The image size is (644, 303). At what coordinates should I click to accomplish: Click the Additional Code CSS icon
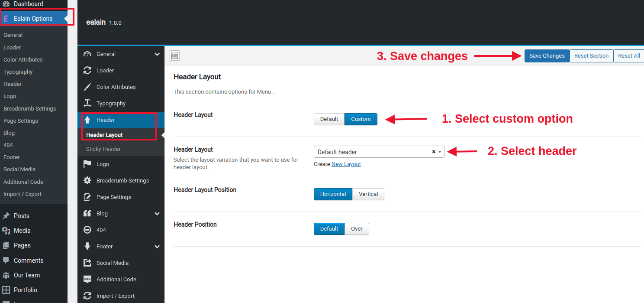[87, 279]
